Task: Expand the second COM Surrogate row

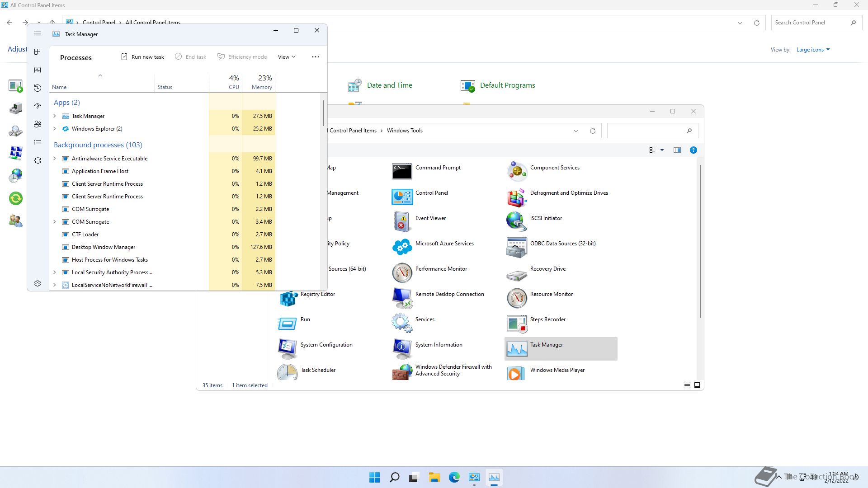Action: [55, 222]
